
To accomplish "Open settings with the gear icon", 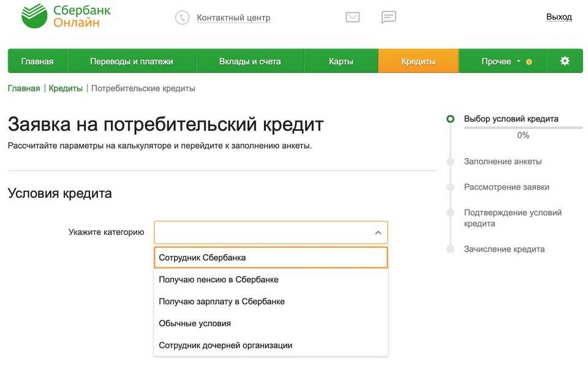I will click(565, 61).
